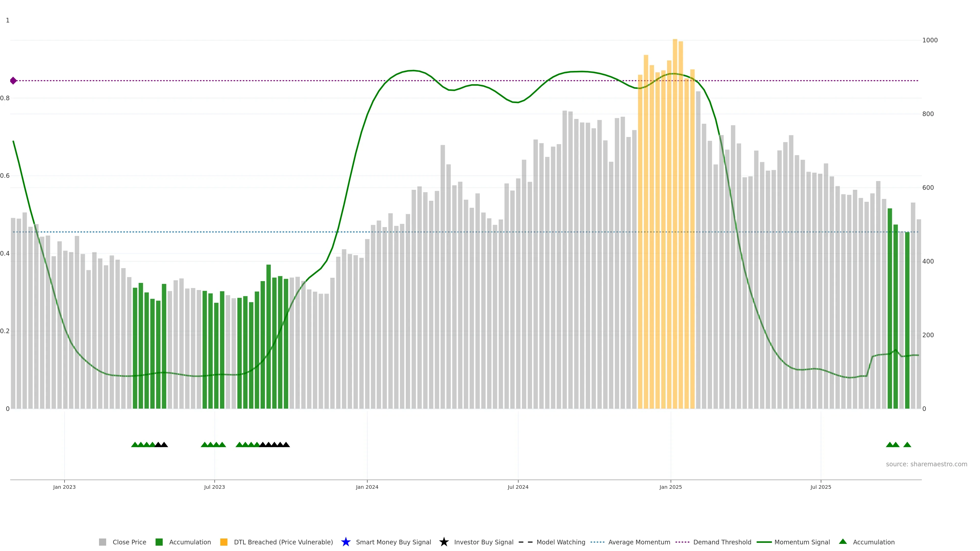Click the green Accumulation triangle legend icon
980x551 pixels.
pos(843,542)
